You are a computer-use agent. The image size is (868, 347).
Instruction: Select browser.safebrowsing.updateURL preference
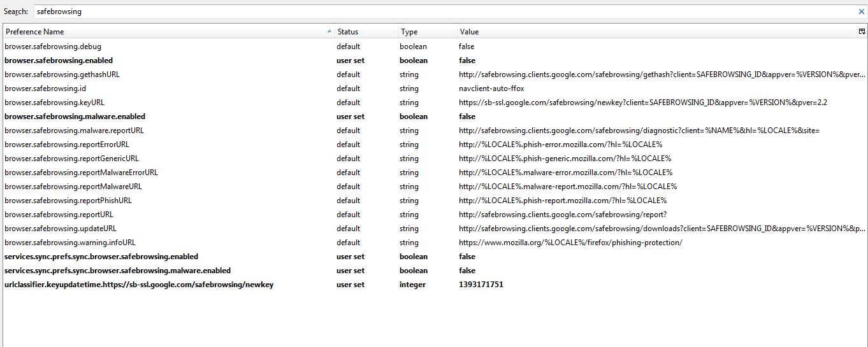tap(61, 229)
